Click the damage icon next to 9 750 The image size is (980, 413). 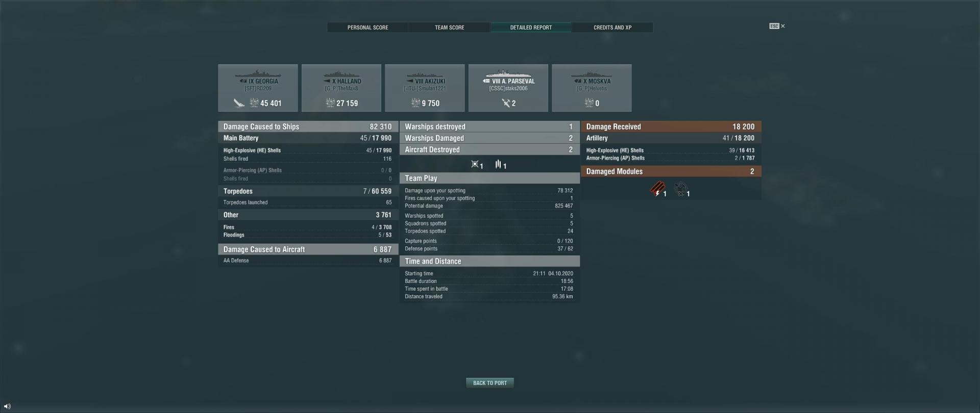[416, 103]
